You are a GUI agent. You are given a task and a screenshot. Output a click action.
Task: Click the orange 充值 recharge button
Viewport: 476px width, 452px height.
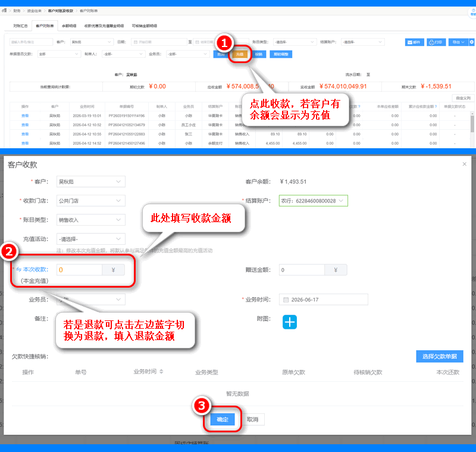coord(240,54)
